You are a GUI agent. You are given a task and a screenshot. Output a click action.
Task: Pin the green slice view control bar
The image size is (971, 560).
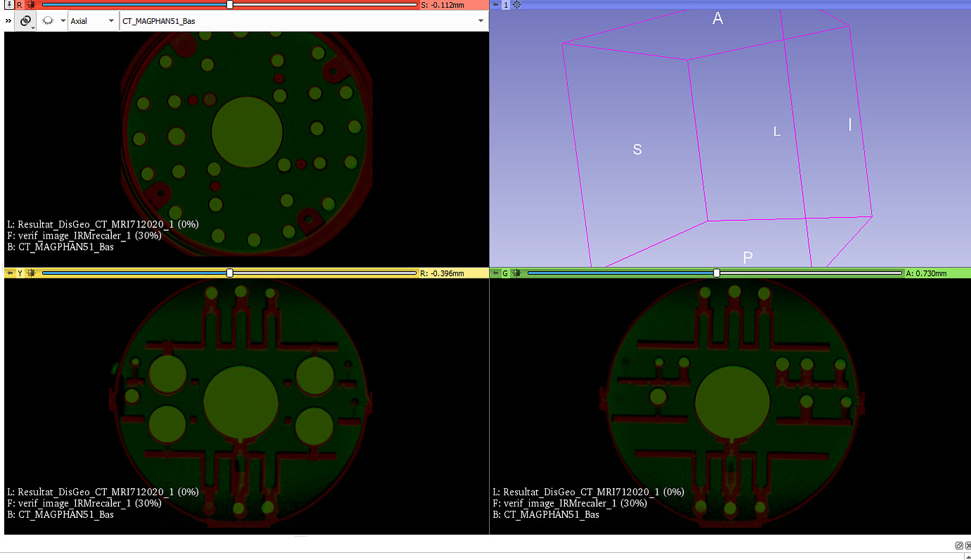tap(496, 273)
